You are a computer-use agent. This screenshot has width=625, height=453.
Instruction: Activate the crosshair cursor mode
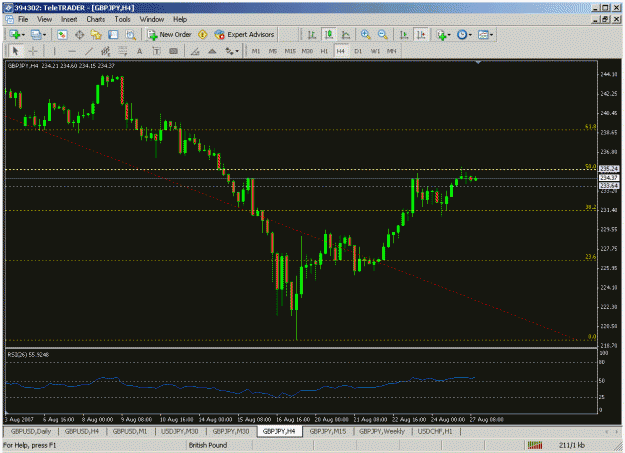(x=33, y=51)
